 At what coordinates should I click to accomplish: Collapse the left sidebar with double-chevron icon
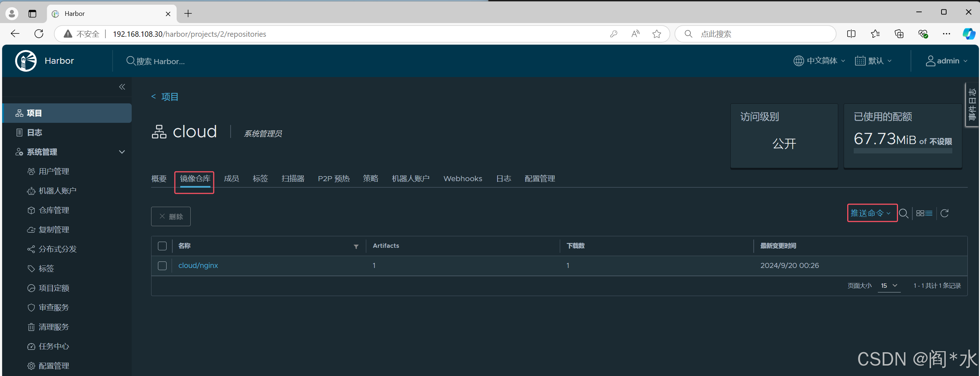122,87
